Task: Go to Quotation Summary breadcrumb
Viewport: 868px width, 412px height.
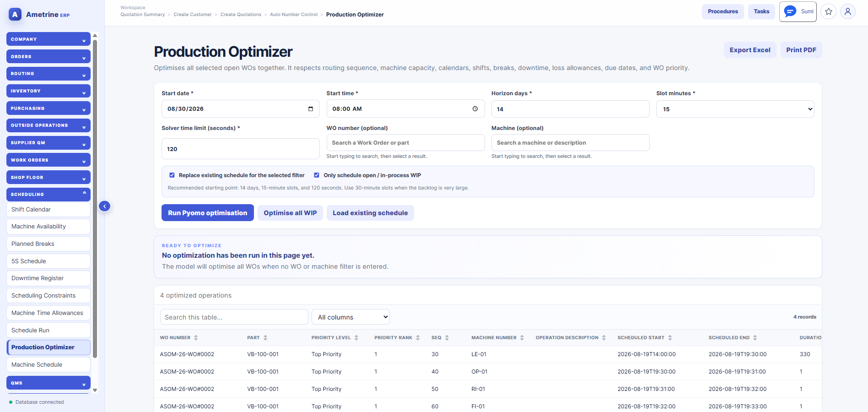Action: pyautogui.click(x=143, y=15)
